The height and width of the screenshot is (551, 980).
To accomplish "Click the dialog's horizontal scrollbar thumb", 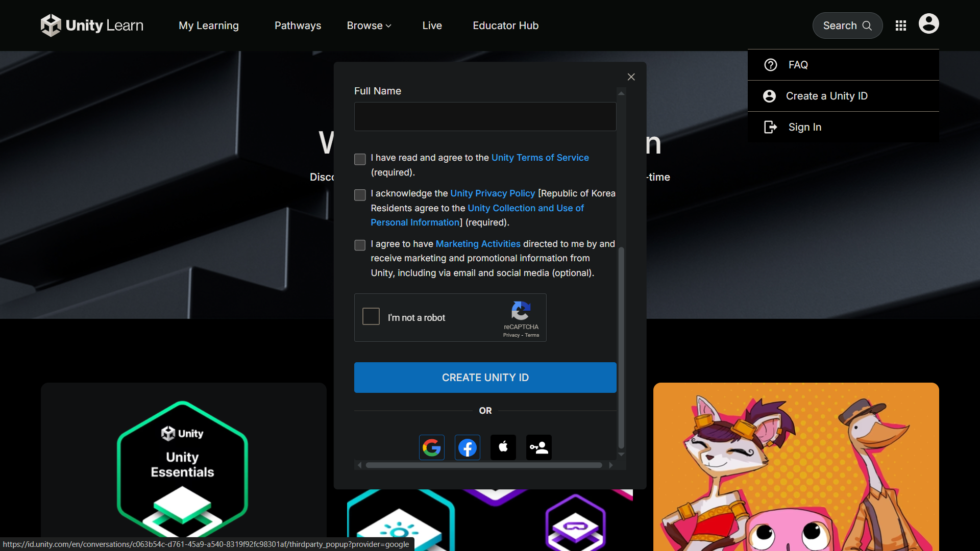I will coord(484,465).
